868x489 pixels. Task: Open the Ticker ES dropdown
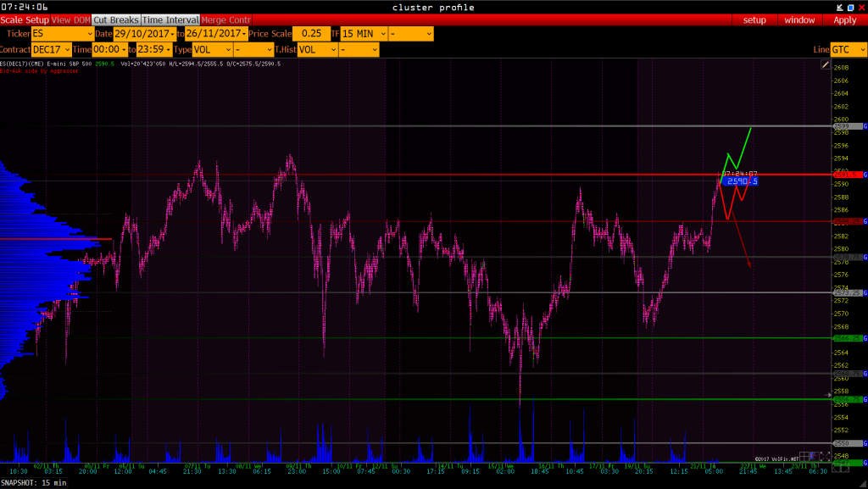[x=60, y=34]
